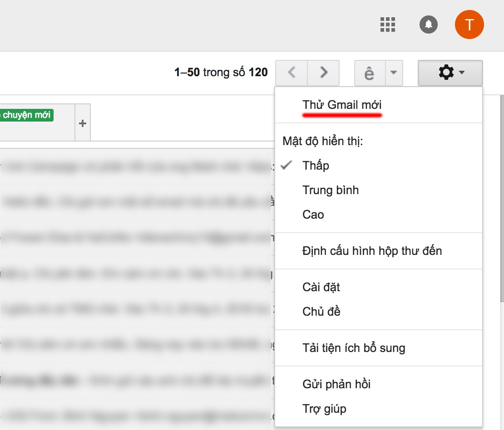The height and width of the screenshot is (430, 504).
Task: Choose Trung bình display density
Action: point(331,190)
